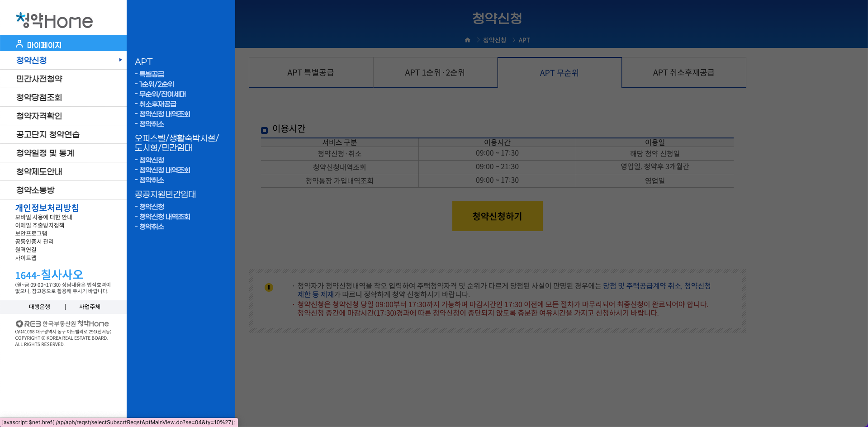
Task: Click 1644-칠사사오 phone number
Action: click(49, 275)
